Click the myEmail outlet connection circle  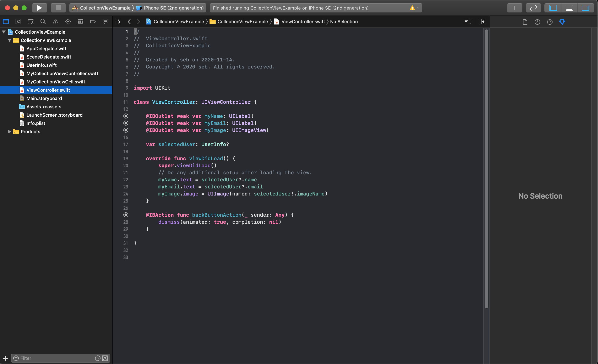(x=126, y=123)
